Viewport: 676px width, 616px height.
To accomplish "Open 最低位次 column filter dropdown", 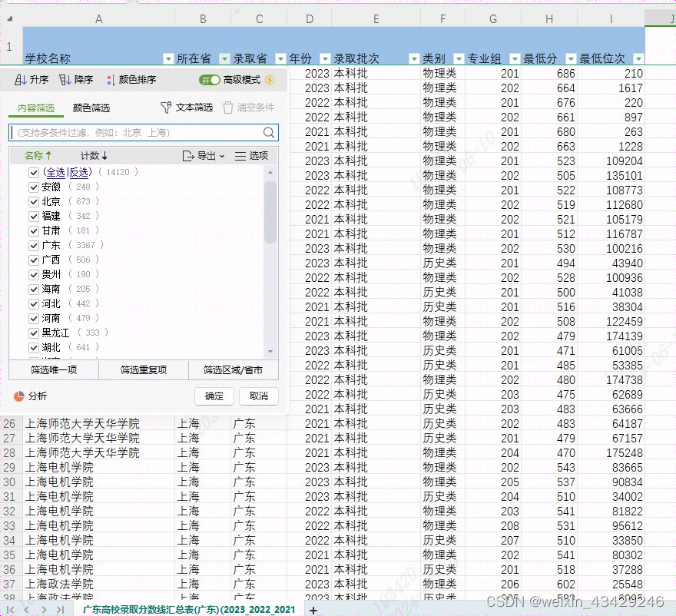I will [638, 58].
